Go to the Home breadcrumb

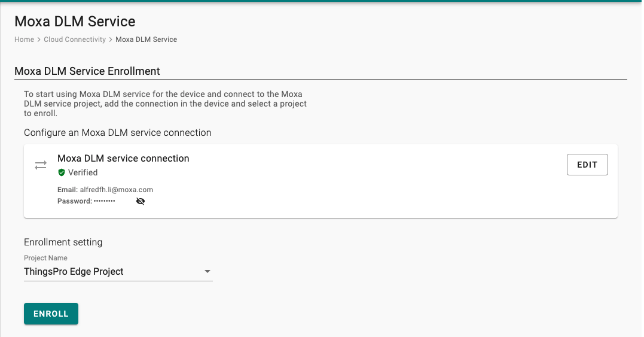pyautogui.click(x=25, y=40)
